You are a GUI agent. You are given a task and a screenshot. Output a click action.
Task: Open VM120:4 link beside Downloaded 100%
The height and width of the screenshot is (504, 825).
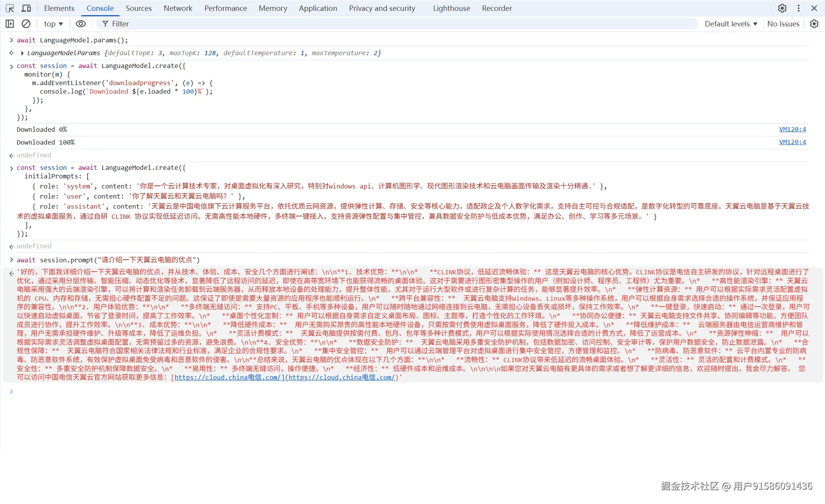click(792, 142)
